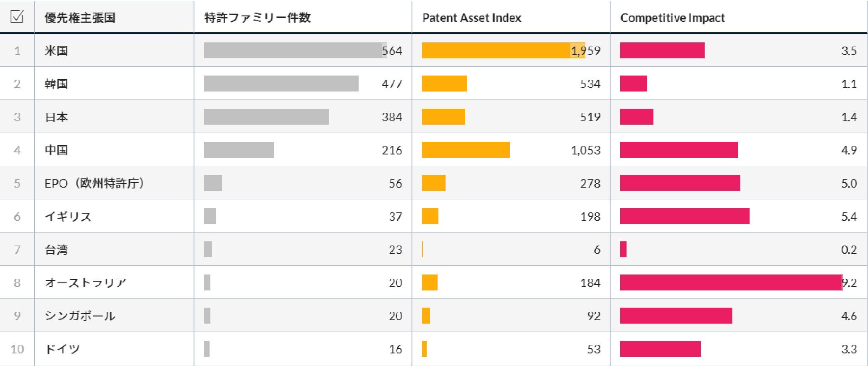Viewport: 868px width, 366px height.
Task: Open the 日本 country entry
Action: click(56, 117)
